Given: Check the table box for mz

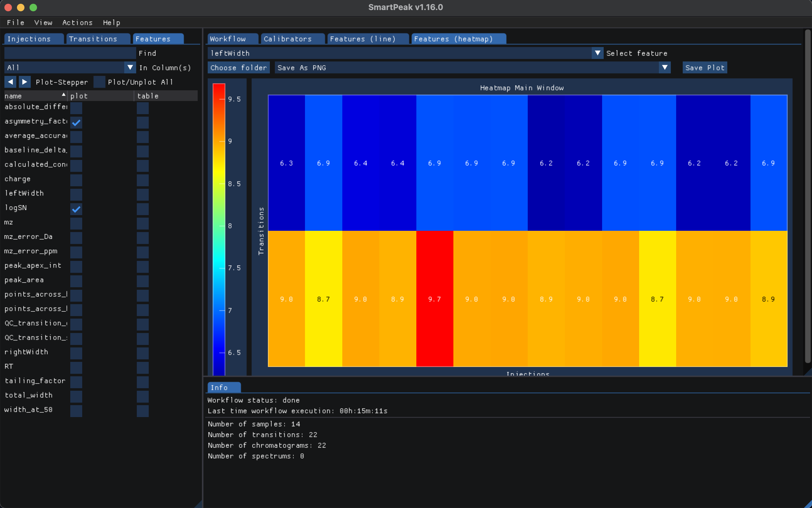Looking at the screenshot, I should [x=143, y=224].
